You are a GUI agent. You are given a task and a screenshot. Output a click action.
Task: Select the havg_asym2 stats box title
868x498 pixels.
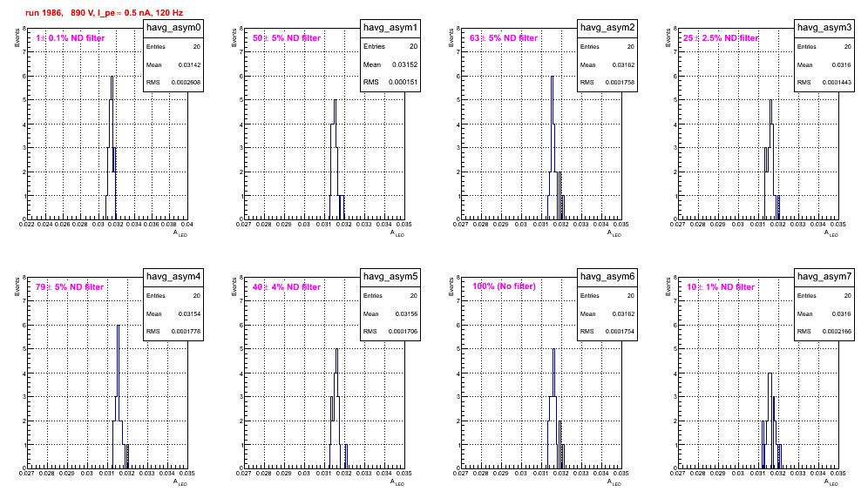coord(607,28)
